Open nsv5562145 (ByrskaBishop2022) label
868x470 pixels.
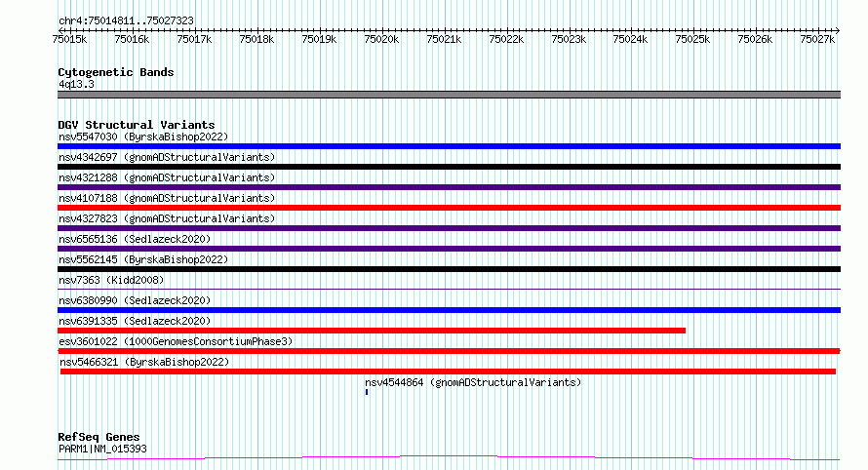[143, 259]
